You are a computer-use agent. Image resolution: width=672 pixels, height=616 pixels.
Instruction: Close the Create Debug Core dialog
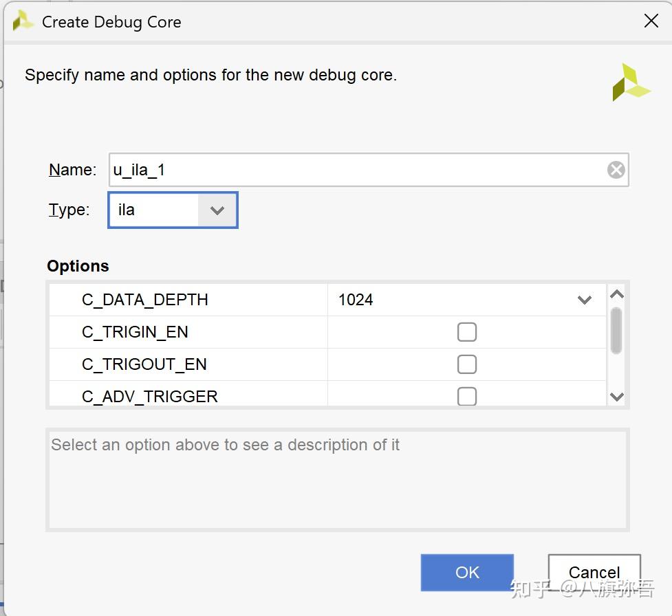[x=651, y=21]
